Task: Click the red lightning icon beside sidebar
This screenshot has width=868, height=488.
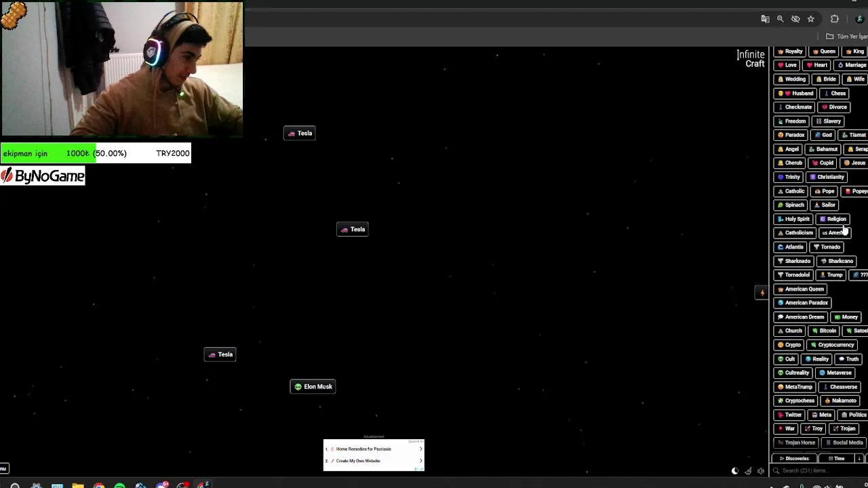Action: click(762, 293)
